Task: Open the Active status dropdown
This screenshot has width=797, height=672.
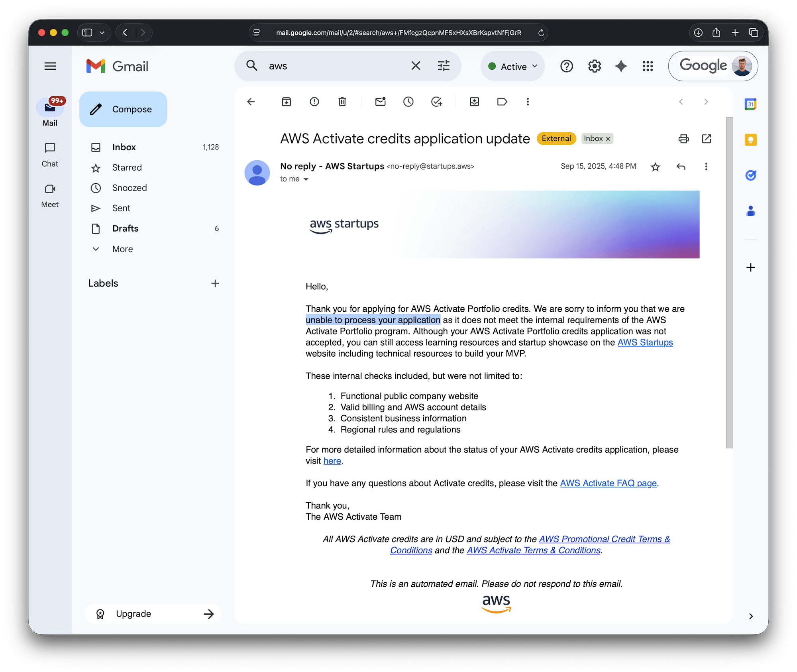Action: (x=513, y=66)
